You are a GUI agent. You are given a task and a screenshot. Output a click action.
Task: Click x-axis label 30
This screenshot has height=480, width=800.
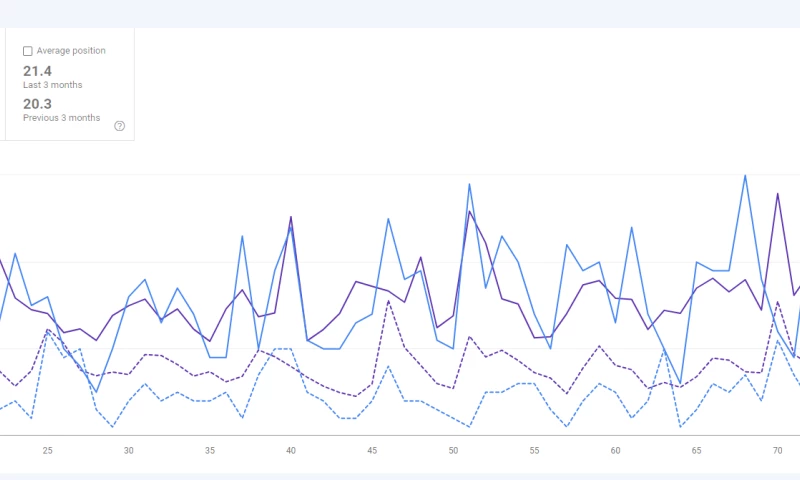(128, 451)
